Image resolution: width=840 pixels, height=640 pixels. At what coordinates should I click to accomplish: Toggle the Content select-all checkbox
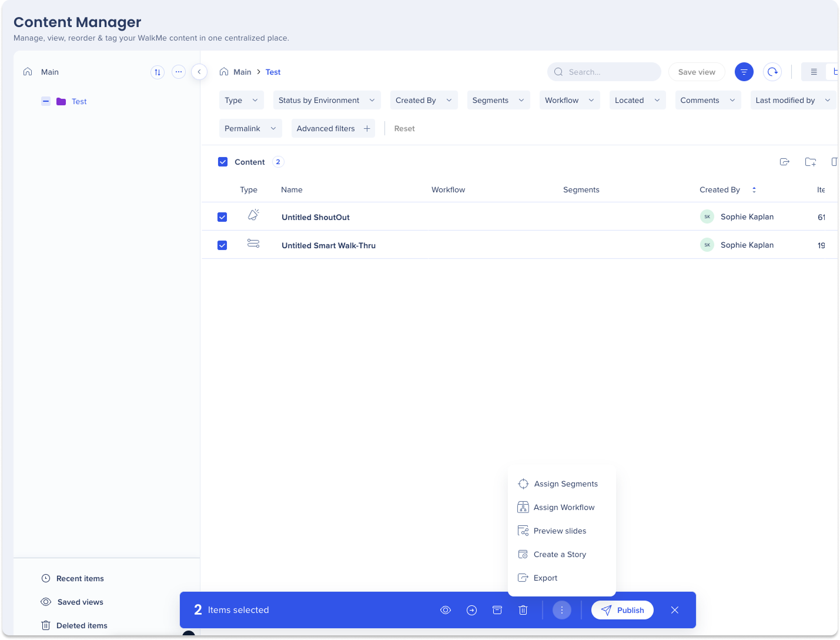223,162
